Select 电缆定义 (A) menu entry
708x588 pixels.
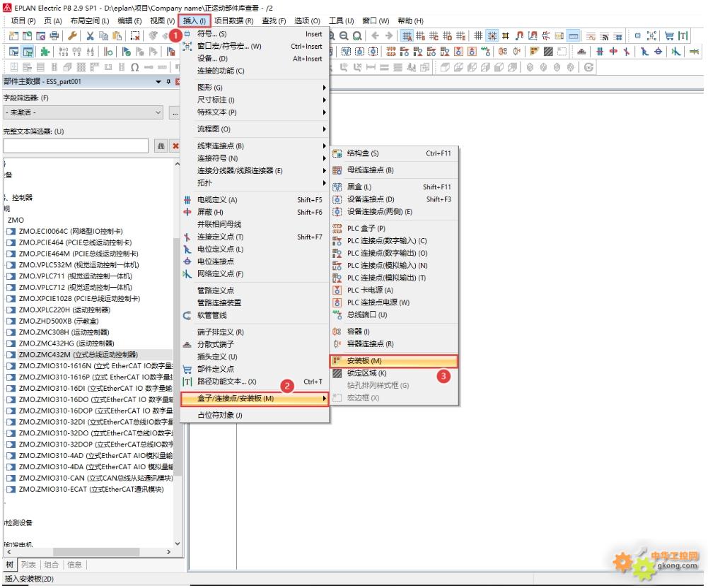pyautogui.click(x=255, y=200)
